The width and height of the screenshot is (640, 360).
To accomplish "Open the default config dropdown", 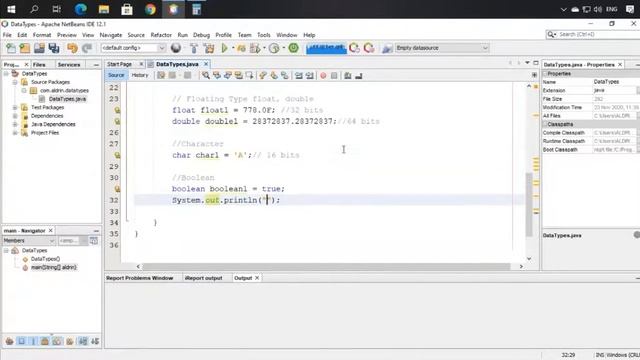I will pyautogui.click(x=162, y=48).
